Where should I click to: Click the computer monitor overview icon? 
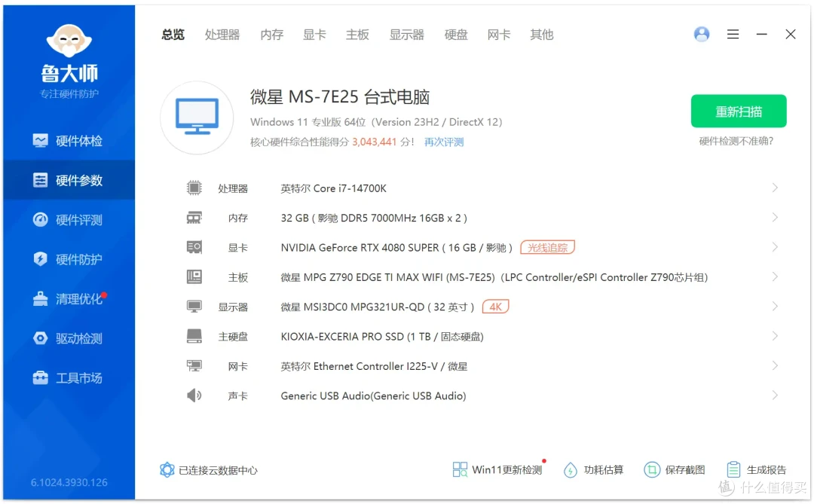coord(197,118)
